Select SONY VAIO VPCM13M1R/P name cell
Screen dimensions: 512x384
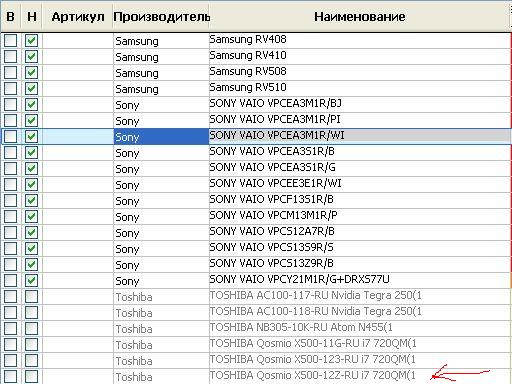(x=360, y=217)
